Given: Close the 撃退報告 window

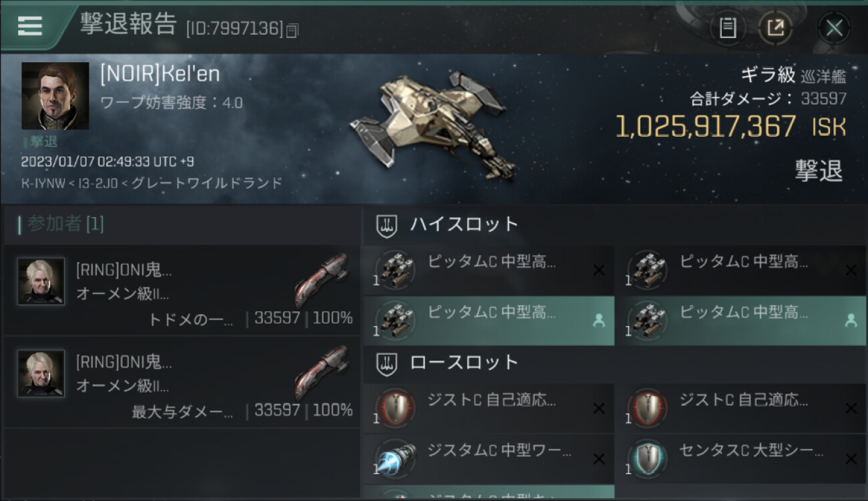Looking at the screenshot, I should tap(834, 28).
